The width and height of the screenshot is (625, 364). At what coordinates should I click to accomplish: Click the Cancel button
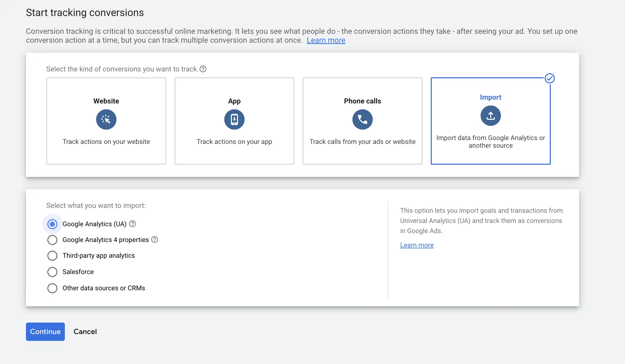[x=85, y=331]
